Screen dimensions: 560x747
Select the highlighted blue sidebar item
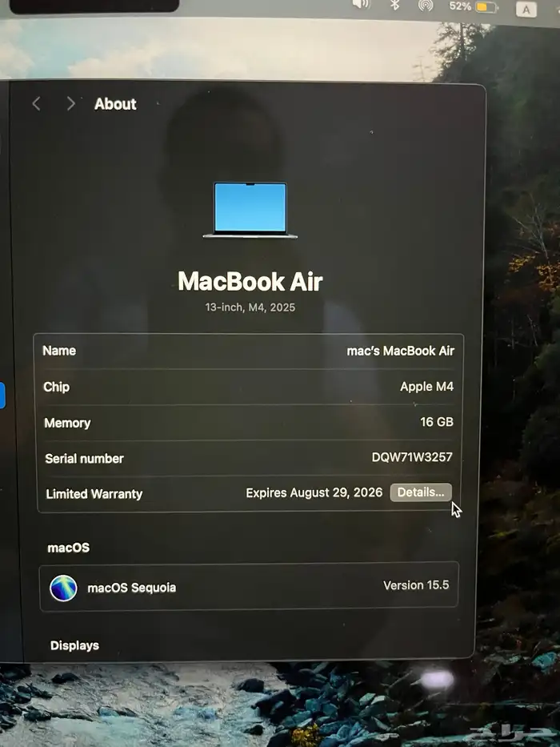[x=2, y=396]
